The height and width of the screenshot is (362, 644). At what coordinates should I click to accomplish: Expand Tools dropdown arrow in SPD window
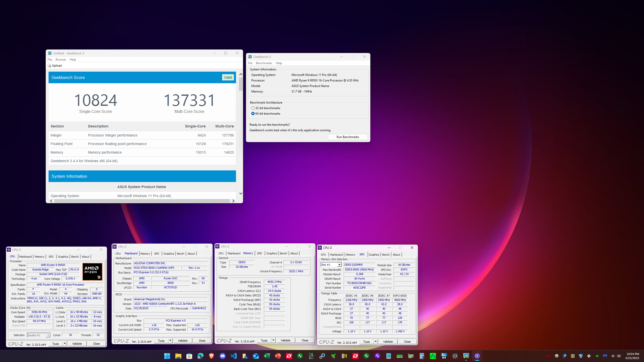[x=376, y=342]
